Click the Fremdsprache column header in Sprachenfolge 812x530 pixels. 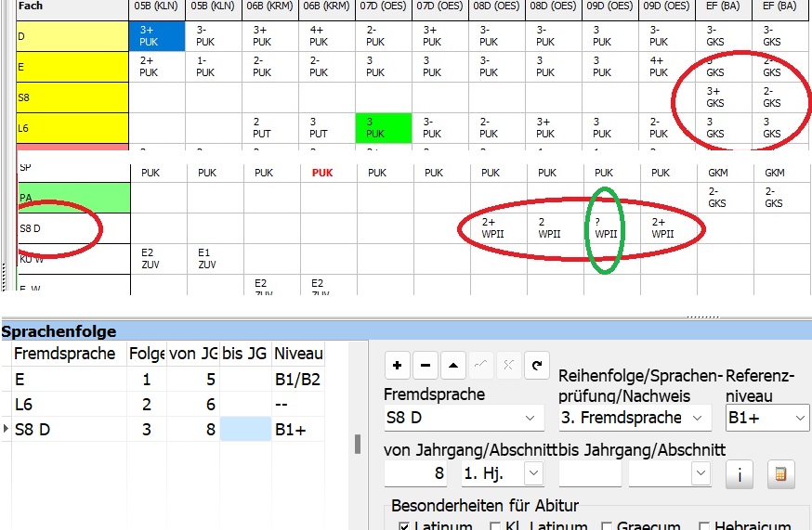pyautogui.click(x=64, y=353)
